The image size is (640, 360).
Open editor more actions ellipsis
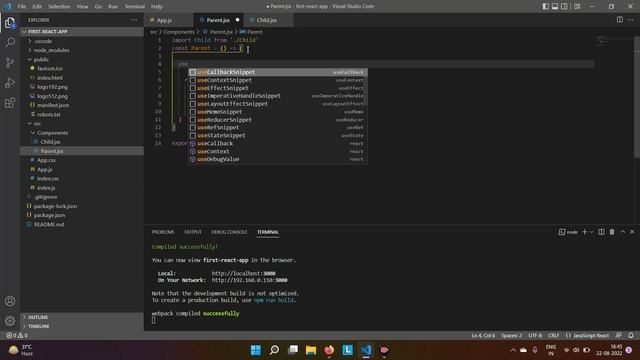pos(631,20)
